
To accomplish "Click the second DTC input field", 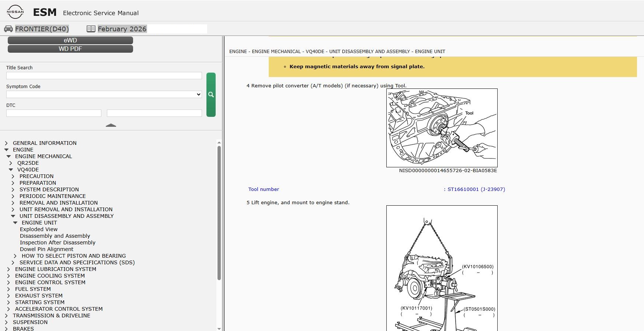I will click(154, 113).
